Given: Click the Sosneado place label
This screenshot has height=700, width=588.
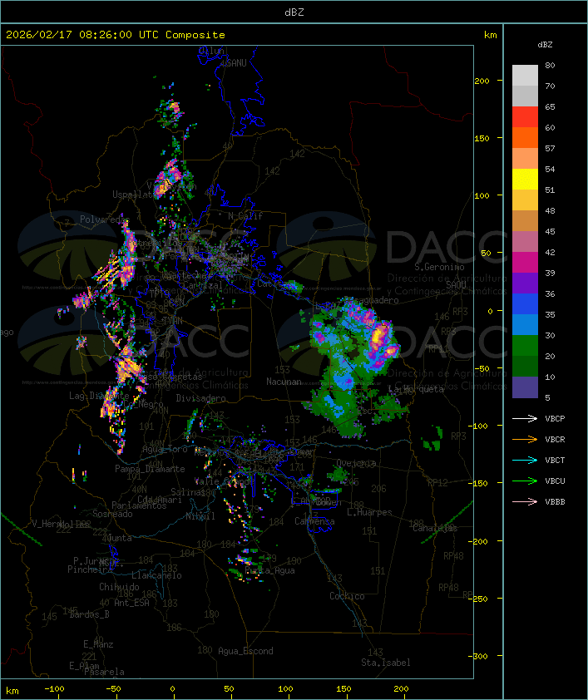Looking at the screenshot, I should click(112, 514).
